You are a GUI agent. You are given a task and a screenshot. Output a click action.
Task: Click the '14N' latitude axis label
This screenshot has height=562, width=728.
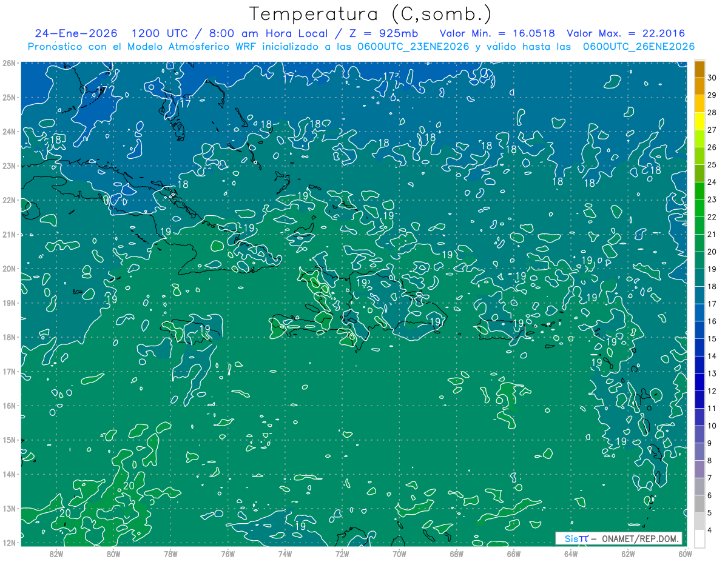[8, 474]
